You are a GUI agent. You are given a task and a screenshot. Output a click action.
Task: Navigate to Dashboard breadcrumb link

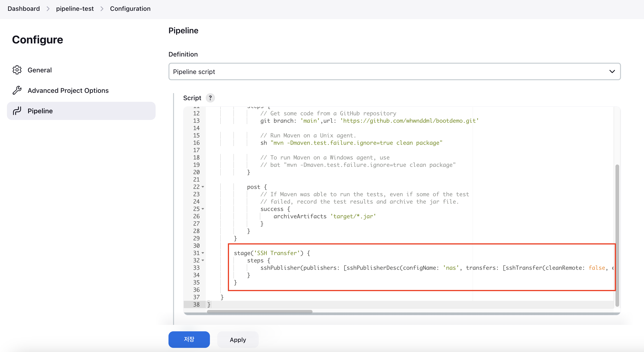pos(24,9)
